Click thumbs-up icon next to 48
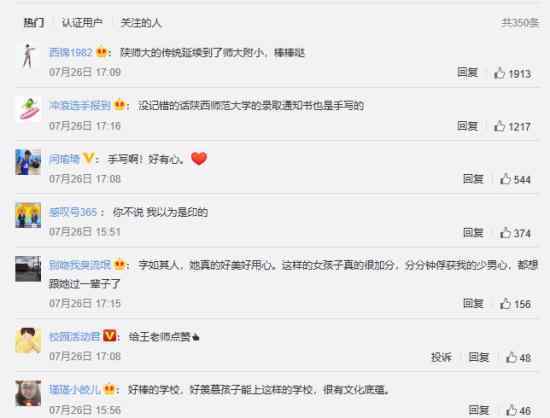 [x=511, y=357]
